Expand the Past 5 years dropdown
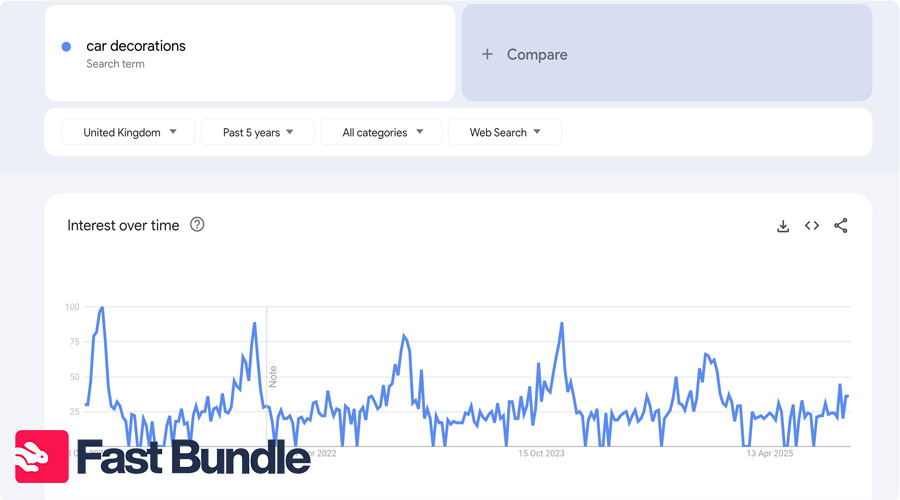 [x=258, y=132]
